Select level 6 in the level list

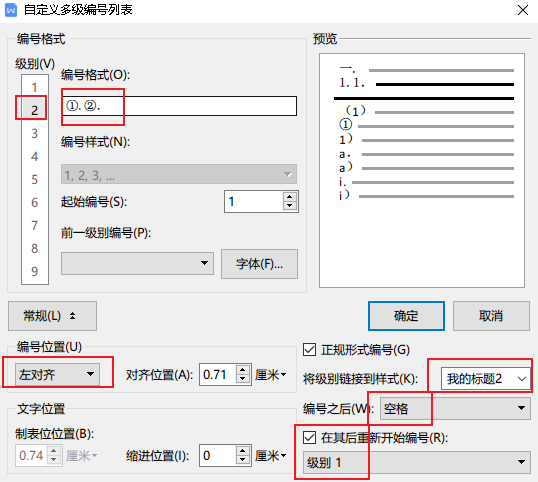(x=35, y=202)
